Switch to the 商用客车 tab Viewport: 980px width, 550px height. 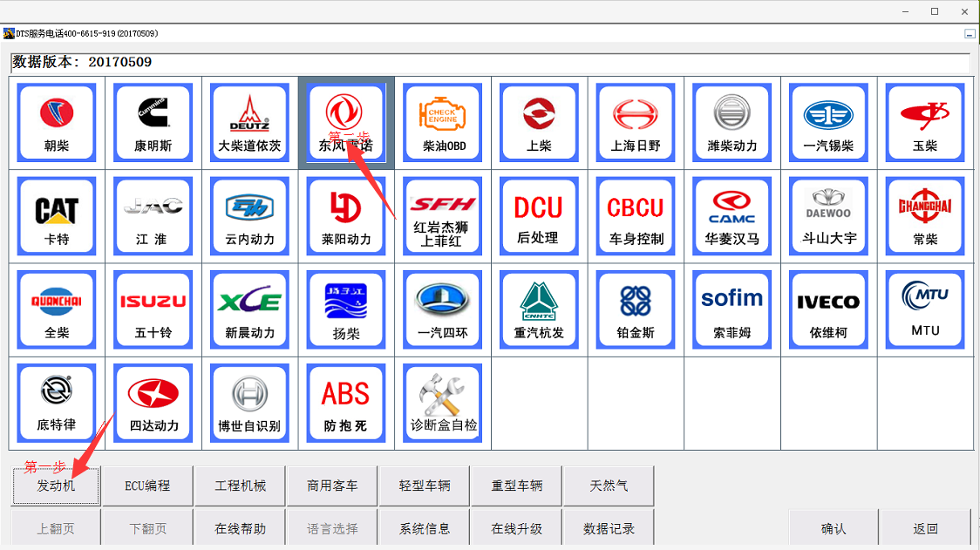pos(332,485)
